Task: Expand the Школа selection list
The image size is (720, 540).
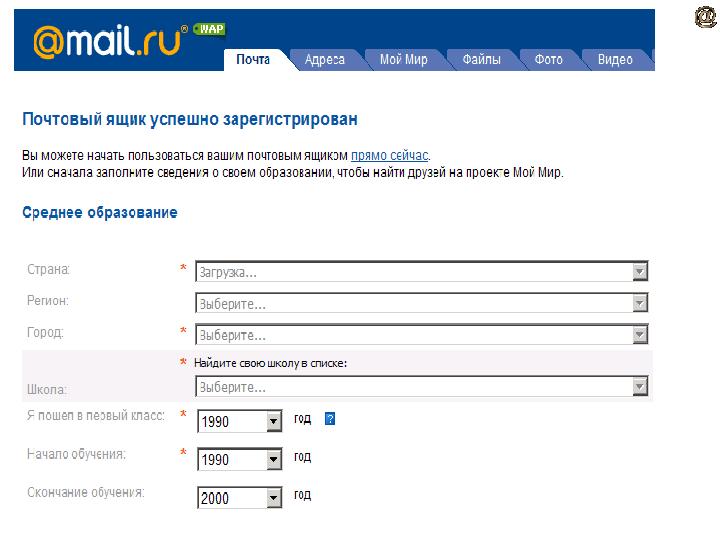Action: (x=422, y=387)
